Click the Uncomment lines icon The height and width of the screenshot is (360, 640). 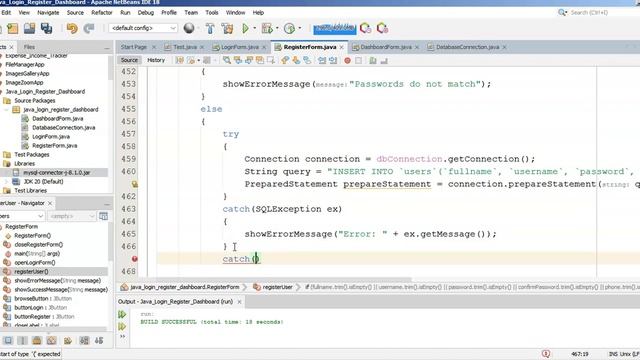coord(384,60)
